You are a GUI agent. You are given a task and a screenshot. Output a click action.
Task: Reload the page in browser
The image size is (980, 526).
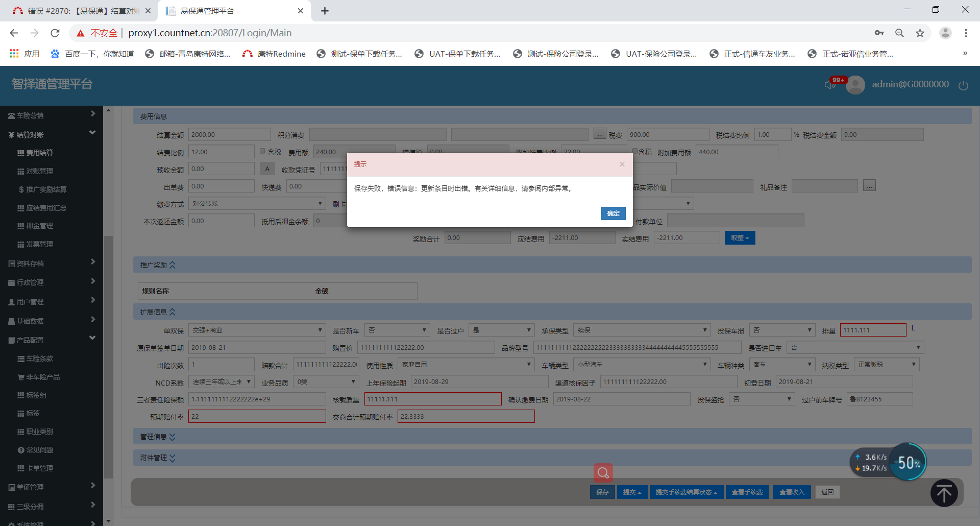point(55,33)
